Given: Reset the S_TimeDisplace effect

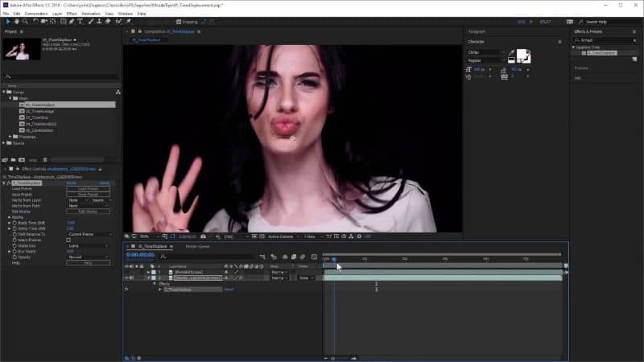Looking at the screenshot, I should tap(71, 183).
